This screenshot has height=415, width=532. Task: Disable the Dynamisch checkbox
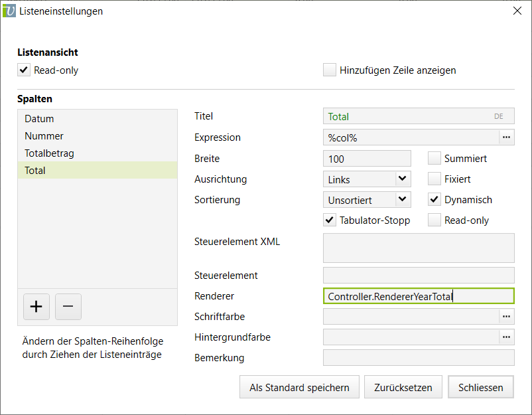[x=434, y=199]
